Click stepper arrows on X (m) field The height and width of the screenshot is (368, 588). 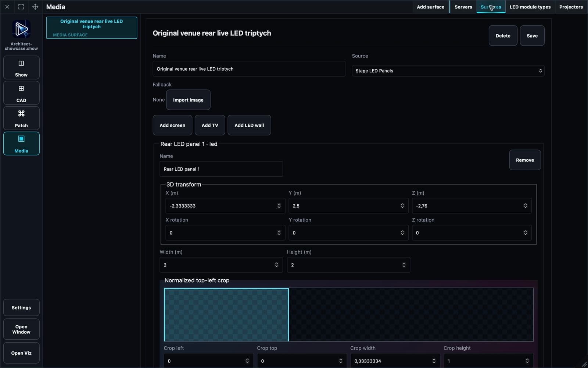pos(279,206)
